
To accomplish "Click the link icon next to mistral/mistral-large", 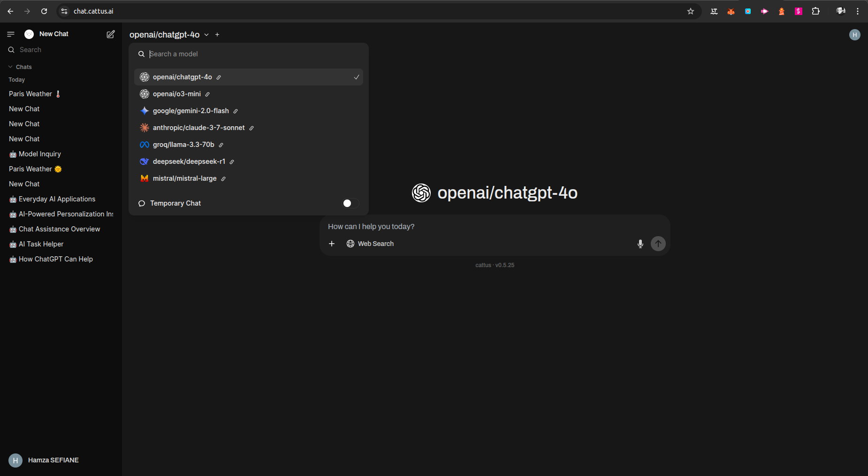I will coord(223,179).
